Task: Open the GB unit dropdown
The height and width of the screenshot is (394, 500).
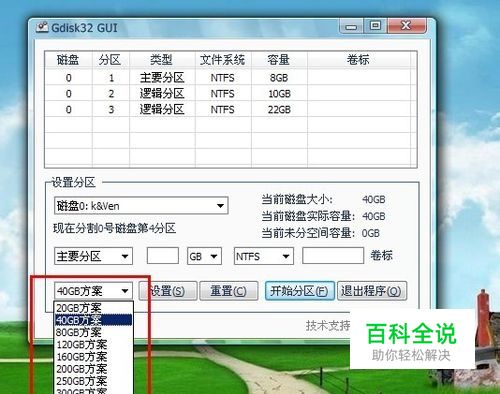Action: (204, 256)
